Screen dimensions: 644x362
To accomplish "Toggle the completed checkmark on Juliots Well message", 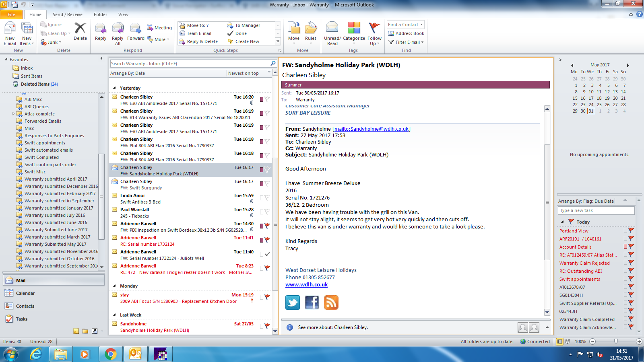I will click(267, 254).
